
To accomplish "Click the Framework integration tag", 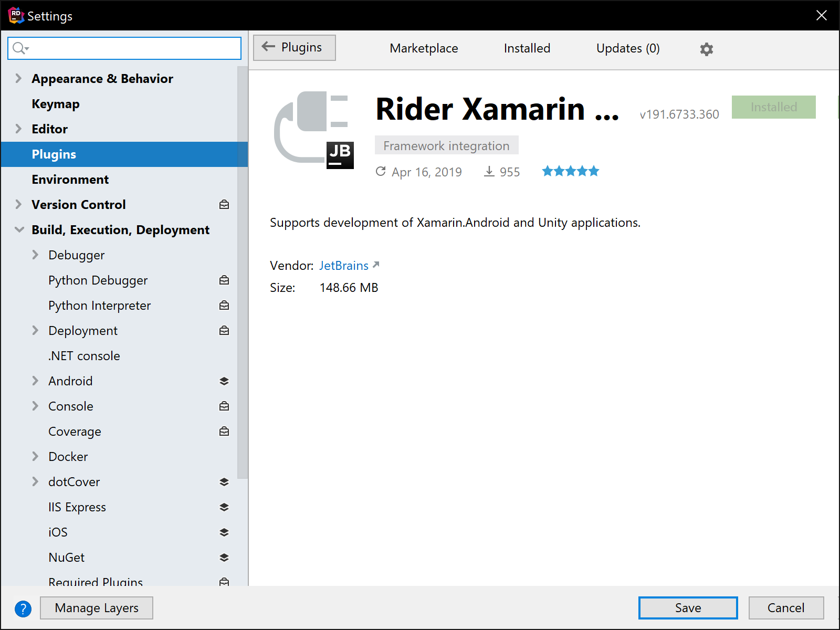I will click(x=447, y=145).
